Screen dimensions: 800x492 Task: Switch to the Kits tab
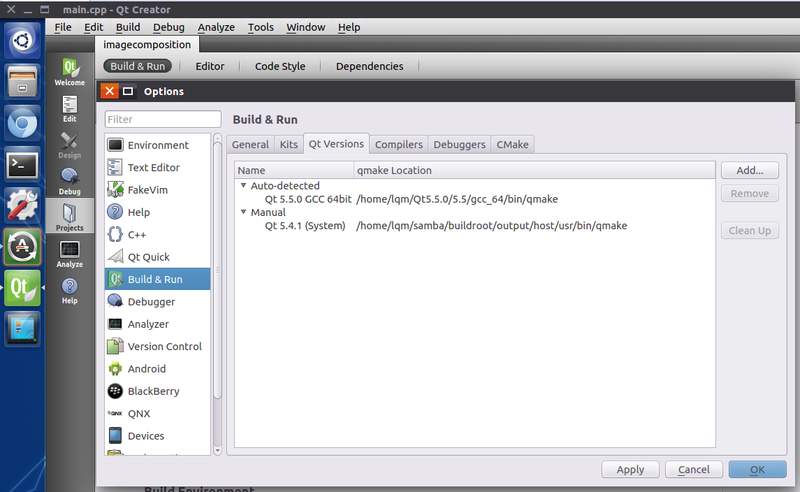click(288, 144)
